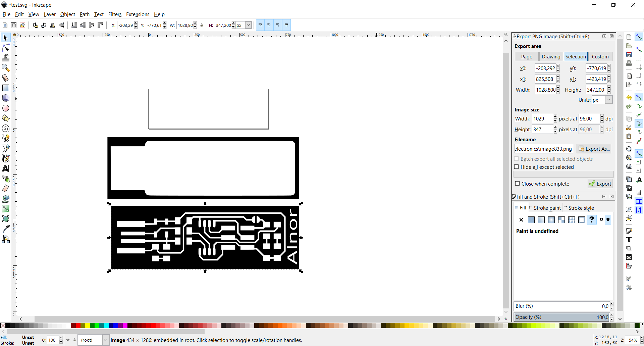Select the Tweak objects tool
The image size is (644, 346).
(5, 58)
